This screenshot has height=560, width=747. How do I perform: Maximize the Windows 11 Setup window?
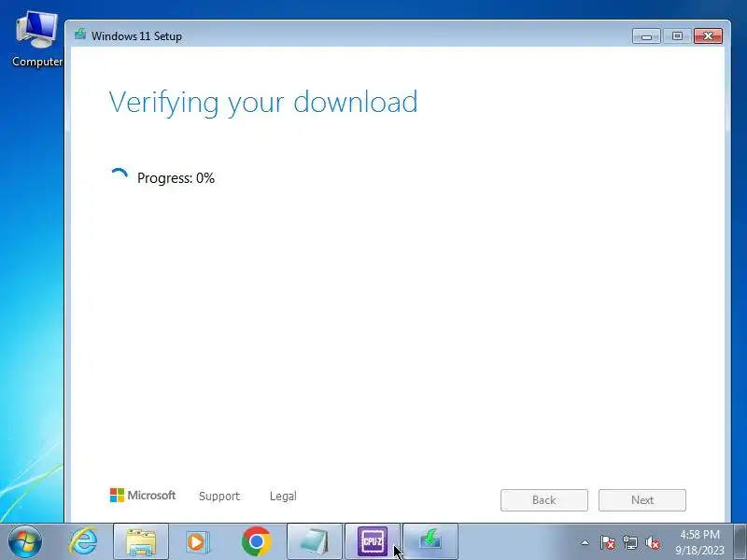coord(677,36)
